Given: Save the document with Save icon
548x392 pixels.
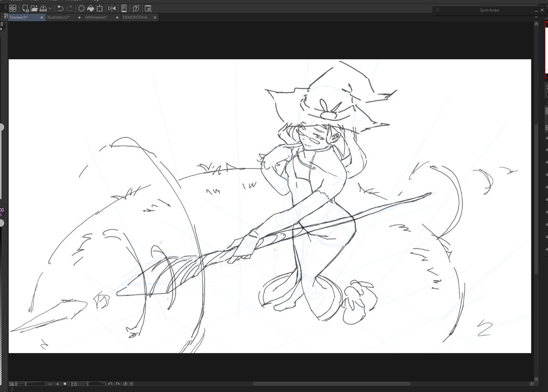Looking at the screenshot, I should pyautogui.click(x=43, y=8).
